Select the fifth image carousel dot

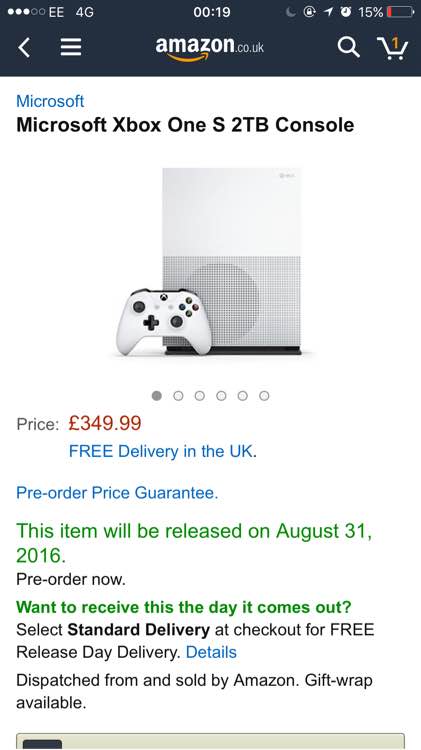pos(243,396)
